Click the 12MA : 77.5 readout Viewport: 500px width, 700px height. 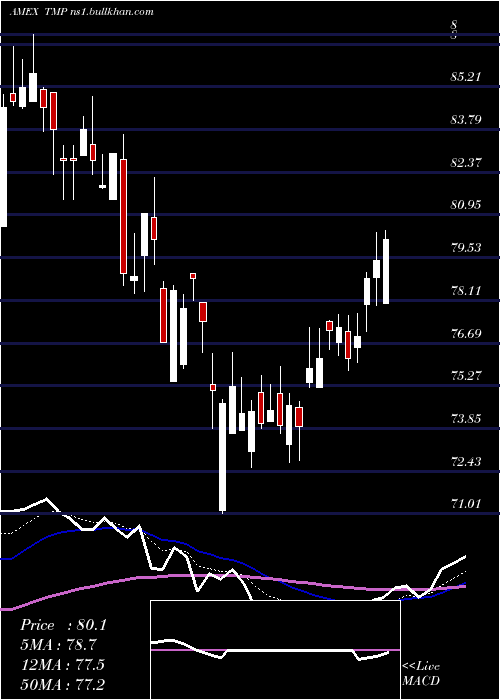coord(62,665)
